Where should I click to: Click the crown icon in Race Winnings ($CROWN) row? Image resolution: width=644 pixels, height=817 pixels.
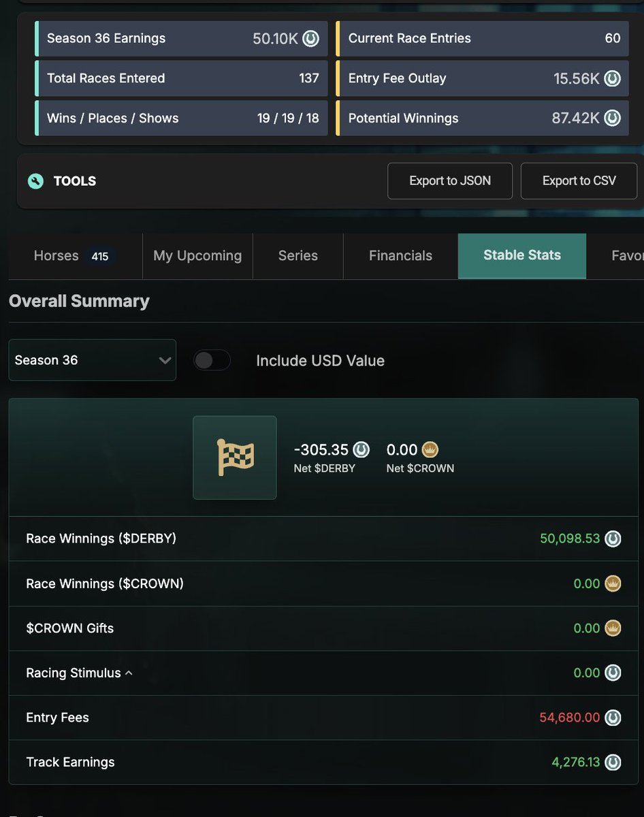(613, 583)
